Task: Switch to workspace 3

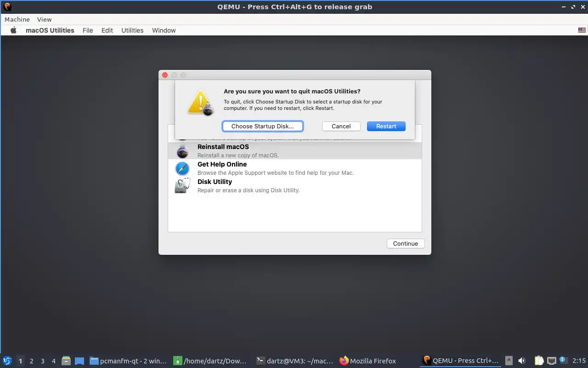Action: 42,361
